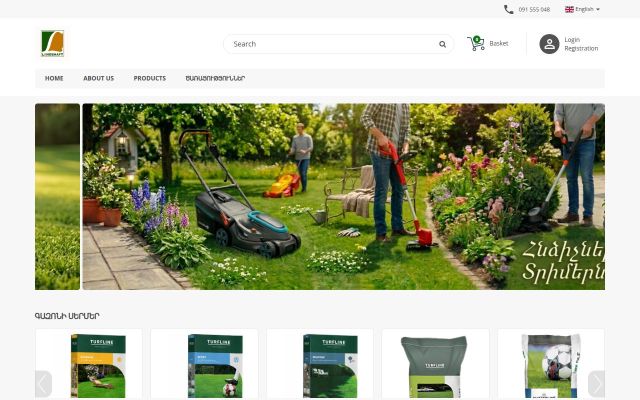Click the Basket text link
The width and height of the screenshot is (640, 400).
click(499, 43)
